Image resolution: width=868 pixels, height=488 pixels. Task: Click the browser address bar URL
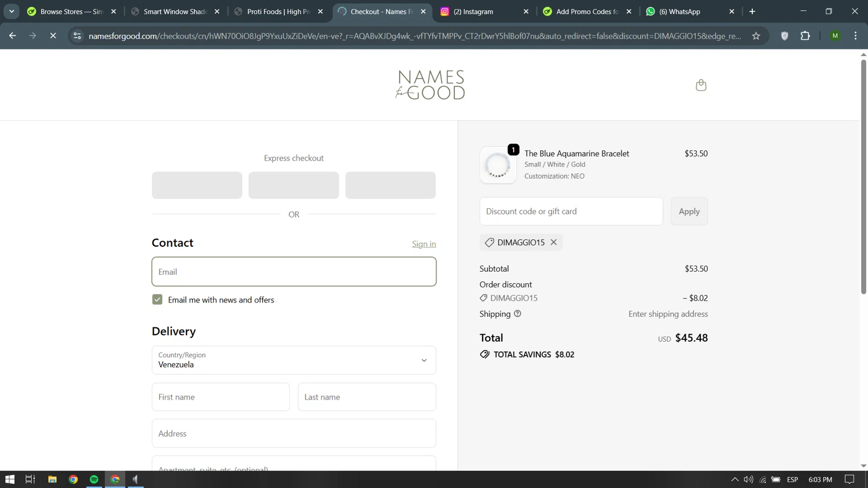415,36
